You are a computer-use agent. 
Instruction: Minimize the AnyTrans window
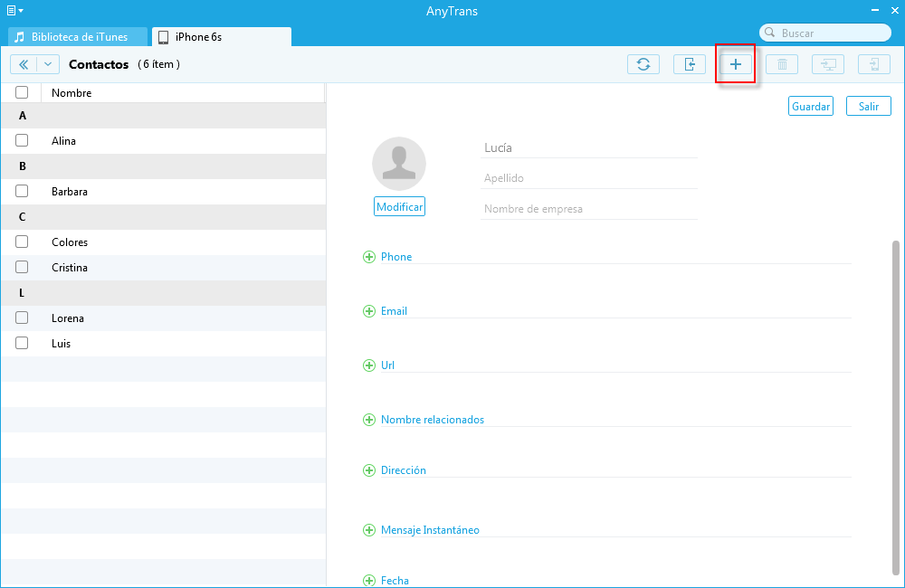coord(875,10)
